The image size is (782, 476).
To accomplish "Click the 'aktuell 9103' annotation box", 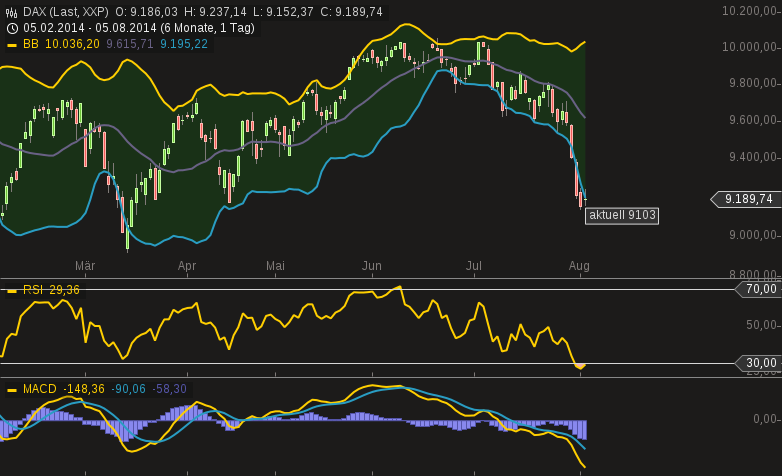I will click(x=622, y=215).
